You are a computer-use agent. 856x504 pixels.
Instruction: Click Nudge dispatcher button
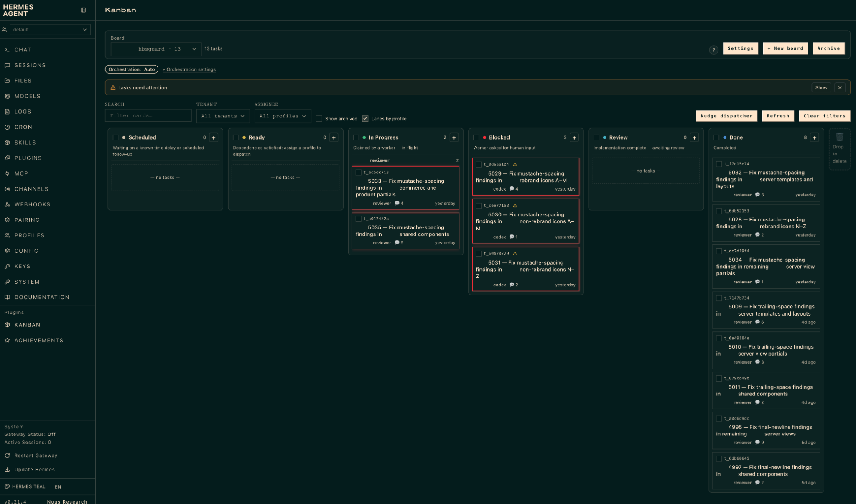coord(726,116)
